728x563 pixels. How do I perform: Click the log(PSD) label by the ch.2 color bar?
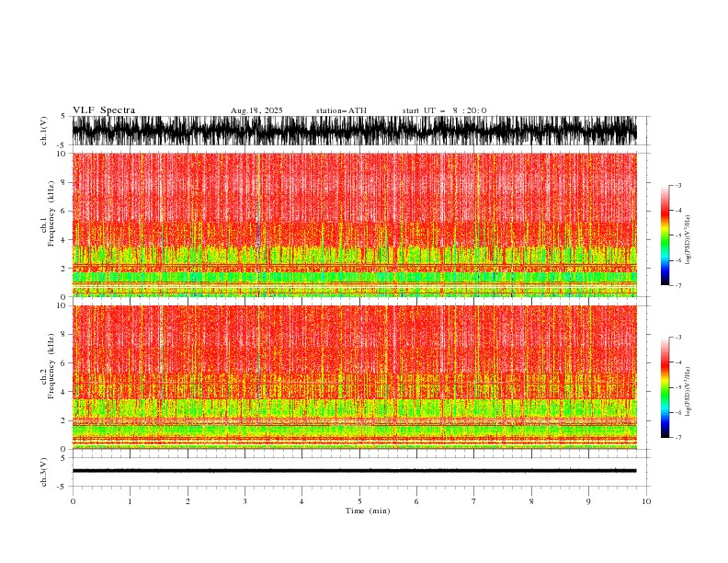pos(688,392)
